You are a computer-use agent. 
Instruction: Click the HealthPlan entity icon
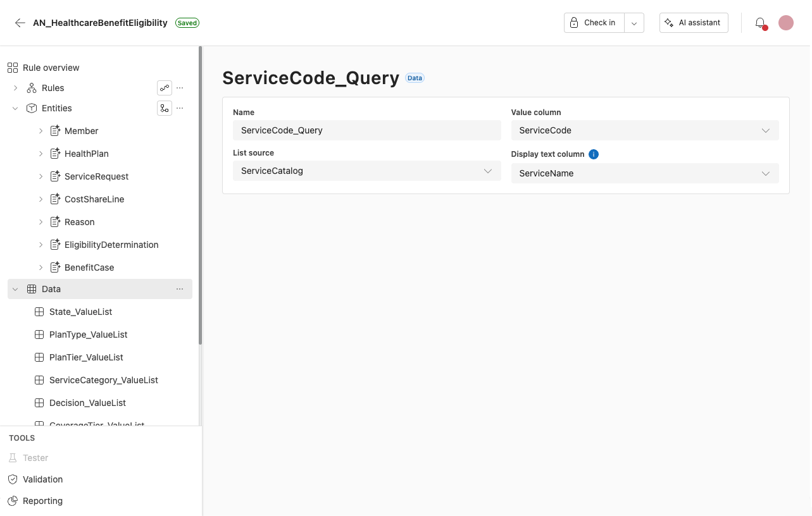[x=55, y=154]
